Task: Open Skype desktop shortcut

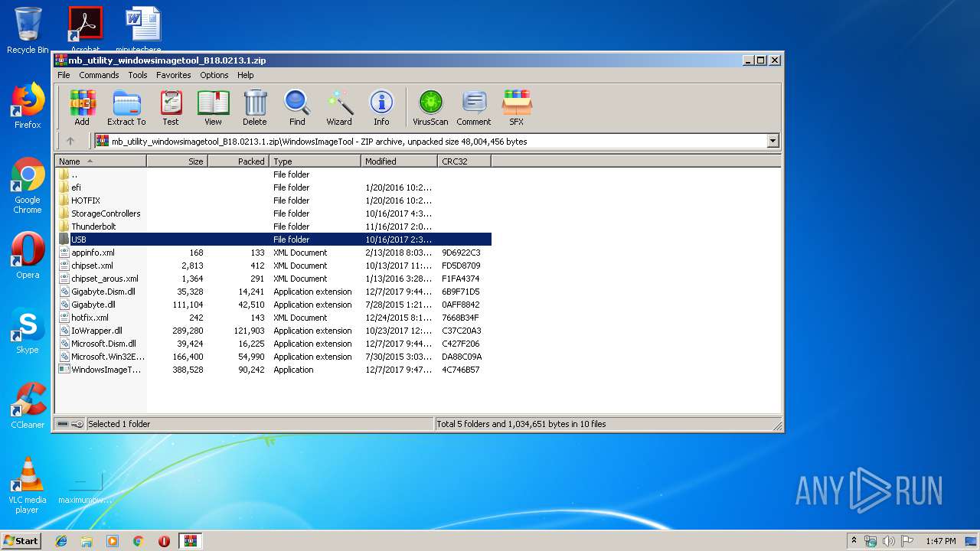Action: (28, 331)
